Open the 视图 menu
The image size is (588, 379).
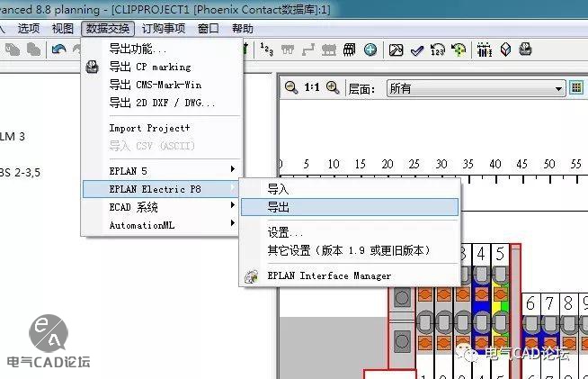[x=62, y=29]
